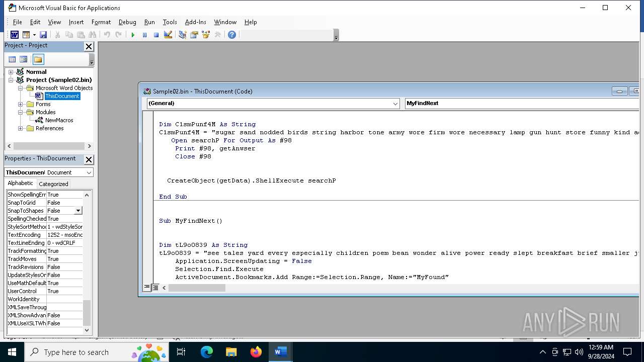The height and width of the screenshot is (362, 644).
Task: Click the Reset stop icon
Action: click(x=156, y=35)
